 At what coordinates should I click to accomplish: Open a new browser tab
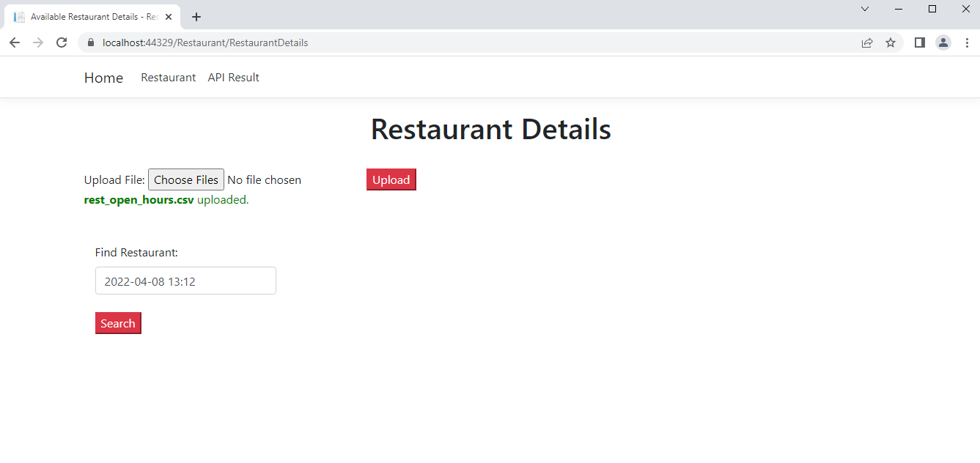(x=196, y=17)
